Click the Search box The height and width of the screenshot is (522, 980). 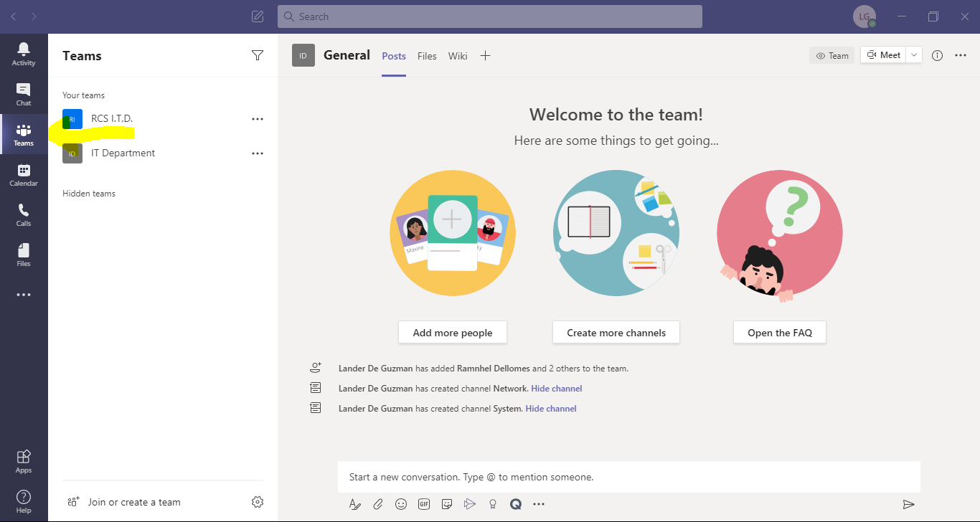pos(490,16)
